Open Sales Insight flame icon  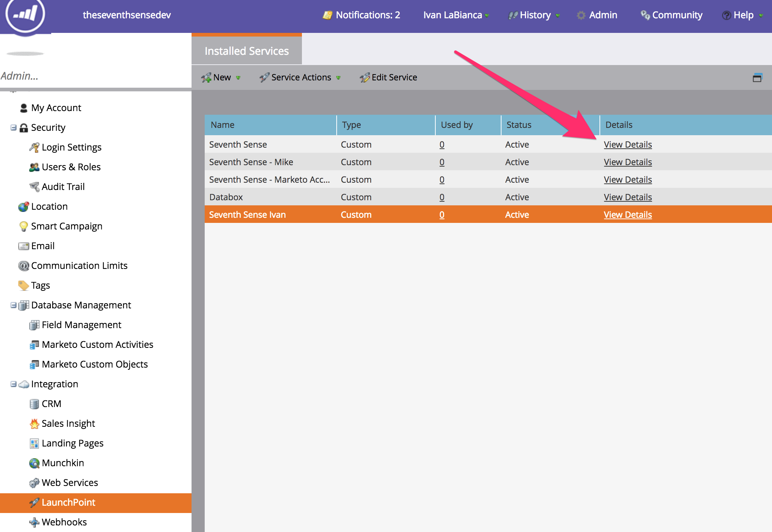34,423
